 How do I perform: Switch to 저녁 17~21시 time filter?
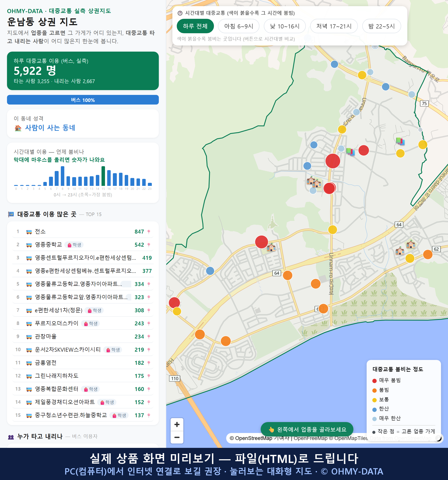(334, 26)
